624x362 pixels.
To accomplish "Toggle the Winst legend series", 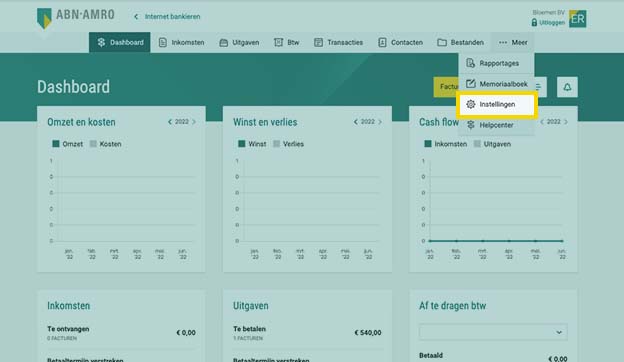I will [x=252, y=144].
